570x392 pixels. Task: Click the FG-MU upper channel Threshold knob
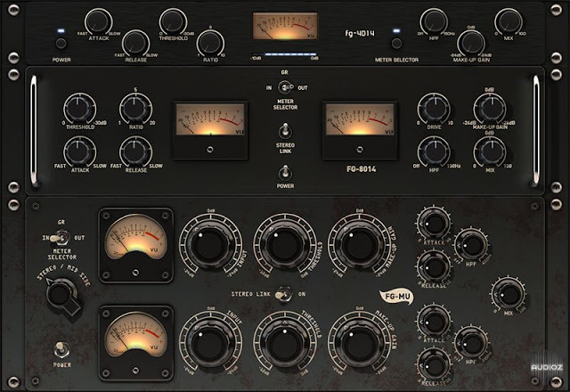(285, 245)
